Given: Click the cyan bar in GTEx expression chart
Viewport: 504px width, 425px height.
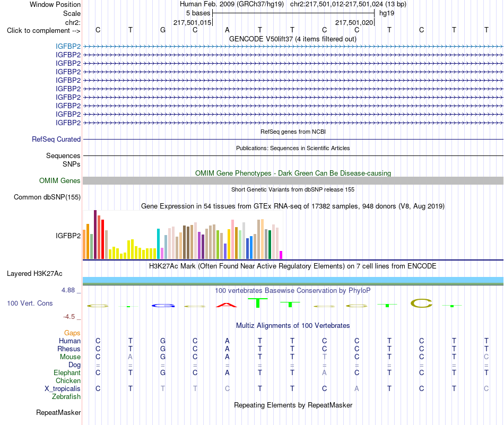Looking at the screenshot, I should coord(158,244).
